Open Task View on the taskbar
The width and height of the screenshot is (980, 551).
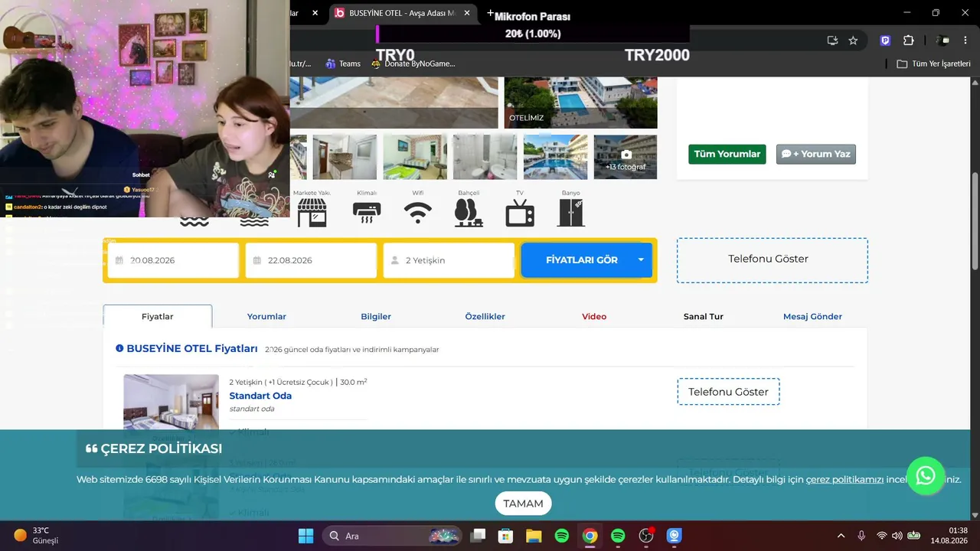pos(478,536)
